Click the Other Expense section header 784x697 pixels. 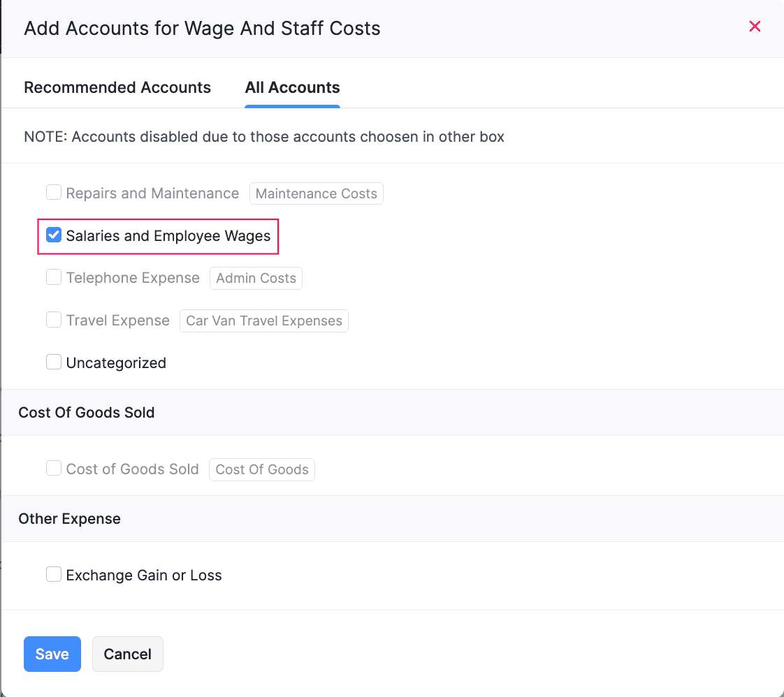[x=70, y=518]
